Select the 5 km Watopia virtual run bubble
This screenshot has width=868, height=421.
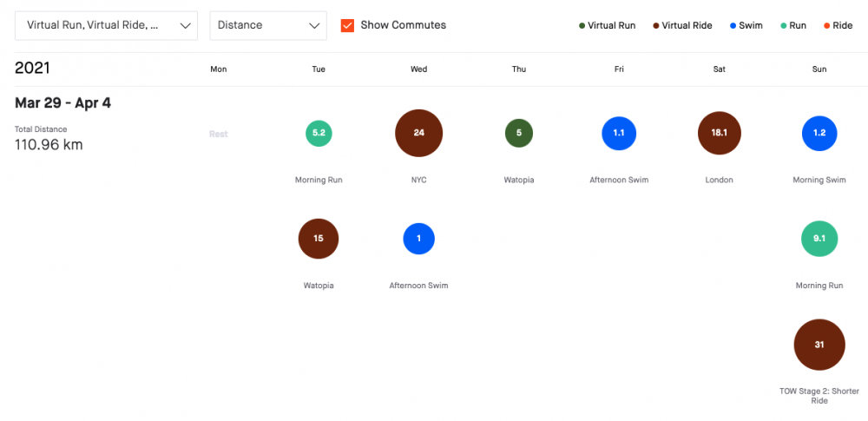518,134
